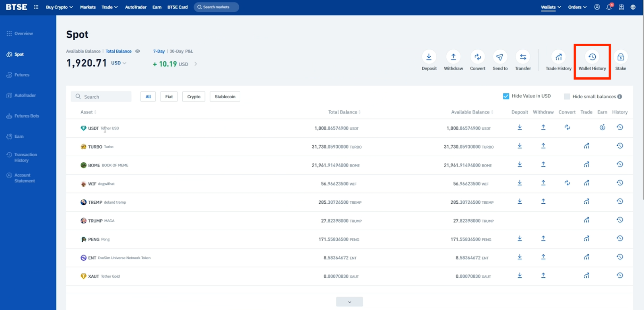Open the BTSE apps grid icon
644x310 pixels.
36,7
